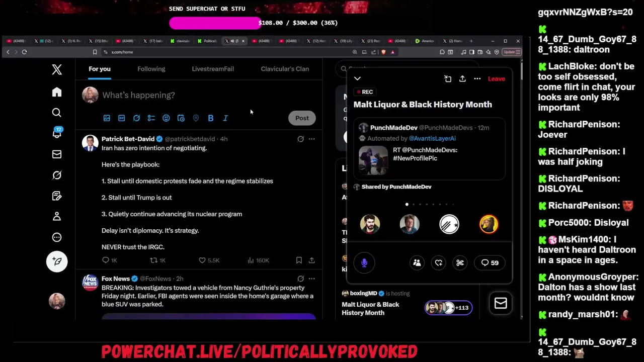Open more options on Fox News post

click(x=312, y=279)
